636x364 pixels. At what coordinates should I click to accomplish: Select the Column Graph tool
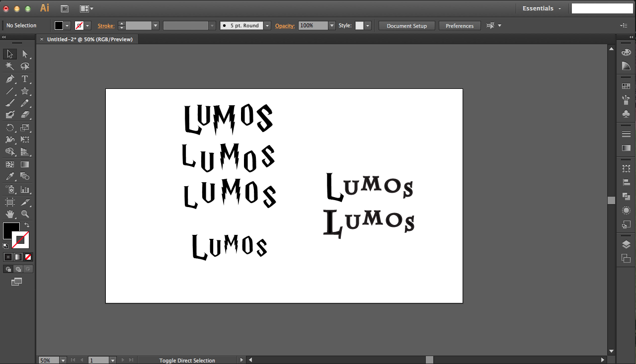coord(25,189)
